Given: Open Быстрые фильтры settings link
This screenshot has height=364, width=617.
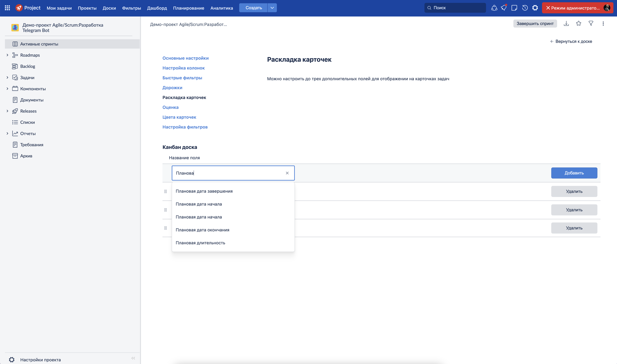Looking at the screenshot, I should [x=182, y=78].
